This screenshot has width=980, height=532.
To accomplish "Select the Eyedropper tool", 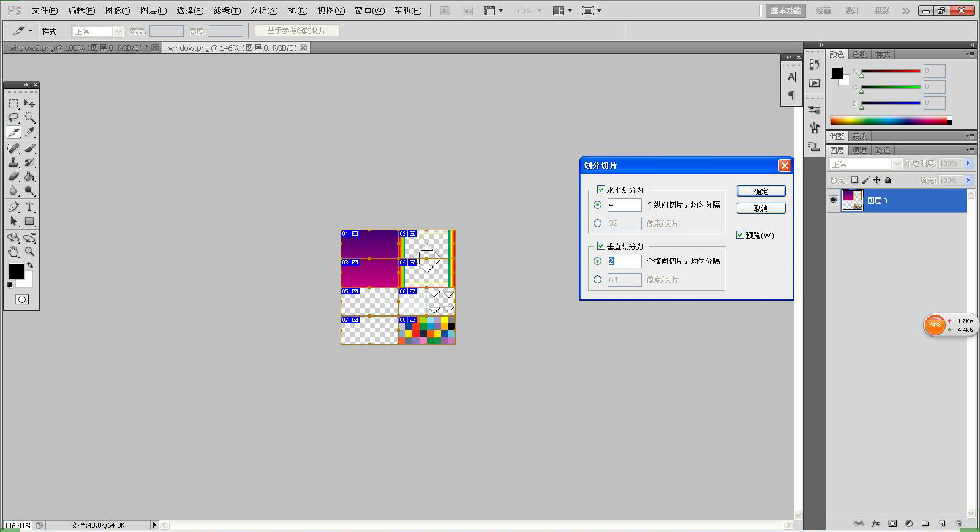I will pos(29,132).
